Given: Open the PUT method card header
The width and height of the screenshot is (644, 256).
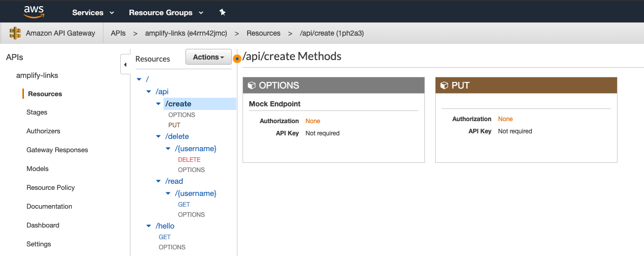Looking at the screenshot, I should click(x=526, y=86).
